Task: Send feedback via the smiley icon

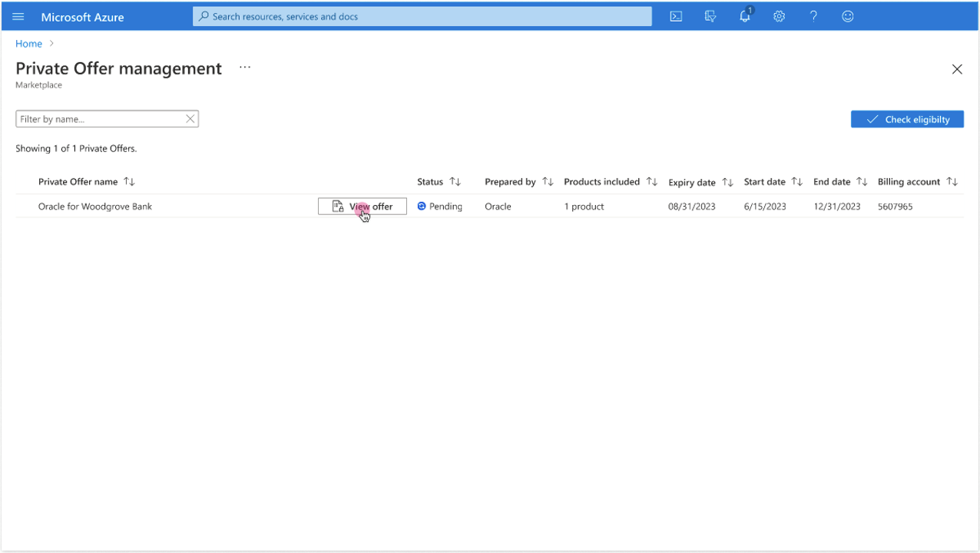Action: [847, 16]
